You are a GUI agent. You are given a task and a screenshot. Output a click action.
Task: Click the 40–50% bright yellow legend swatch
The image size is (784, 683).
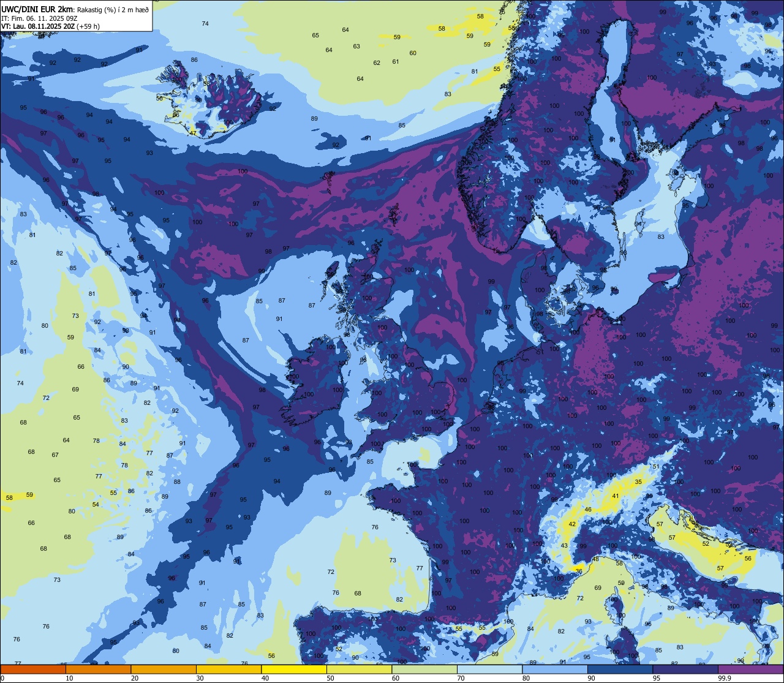[294, 669]
